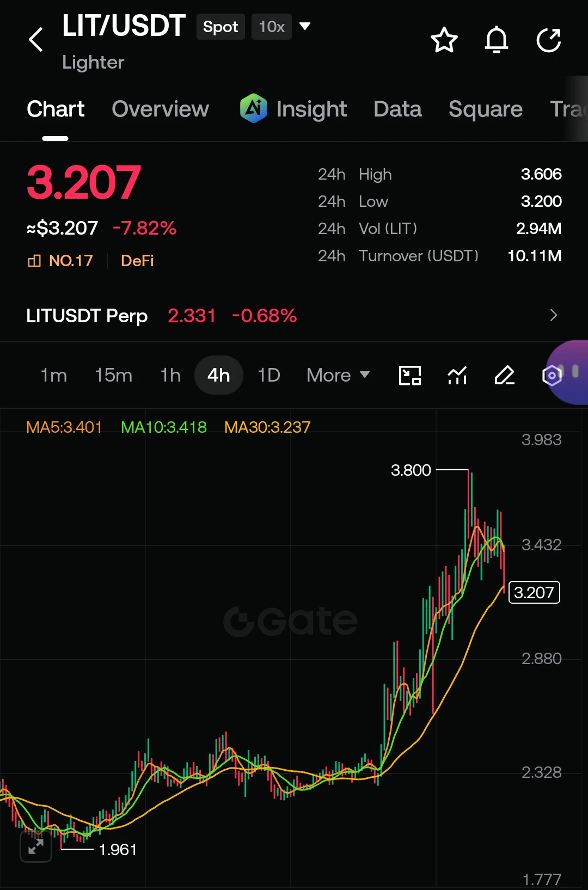Image resolution: width=588 pixels, height=890 pixels.
Task: Tap the 1.961 low price marker
Action: tap(118, 850)
